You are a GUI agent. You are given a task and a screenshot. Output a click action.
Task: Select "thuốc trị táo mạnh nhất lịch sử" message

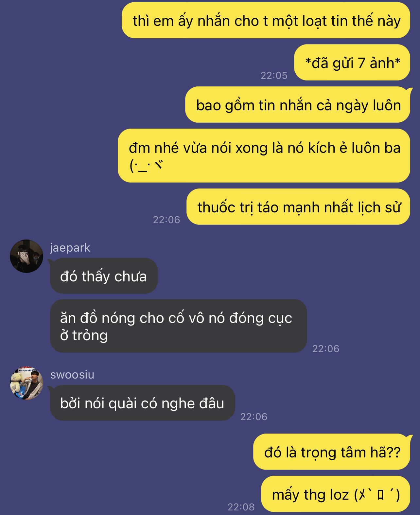[298, 207]
